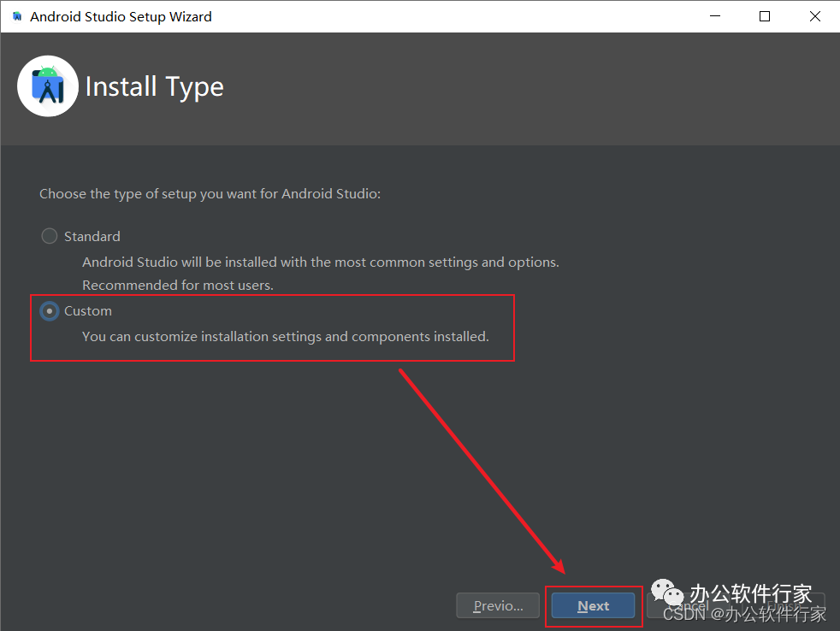Click the 'Custom' option label
840x631 pixels.
88,310
